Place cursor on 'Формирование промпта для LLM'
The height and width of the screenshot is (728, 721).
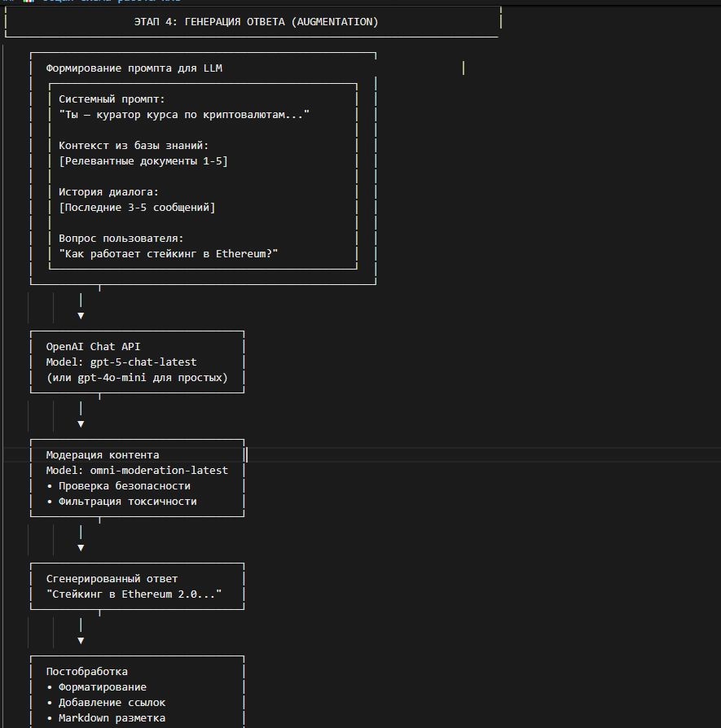pos(134,68)
